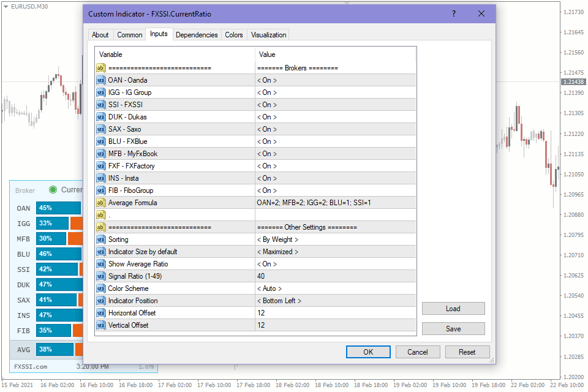Image resolution: width=588 pixels, height=392 pixels.
Task: Click the icon beside OAN - Oanda row
Action: pyautogui.click(x=101, y=80)
